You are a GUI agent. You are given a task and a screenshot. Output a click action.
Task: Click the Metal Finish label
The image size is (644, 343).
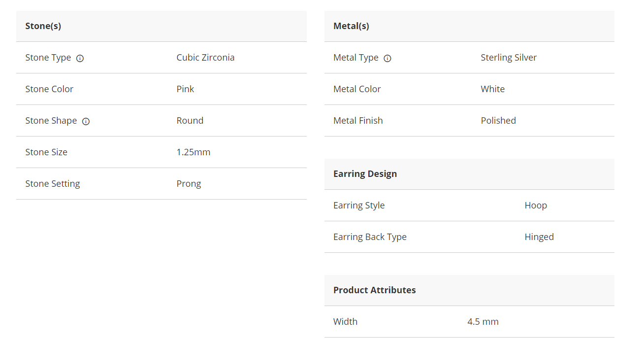358,121
